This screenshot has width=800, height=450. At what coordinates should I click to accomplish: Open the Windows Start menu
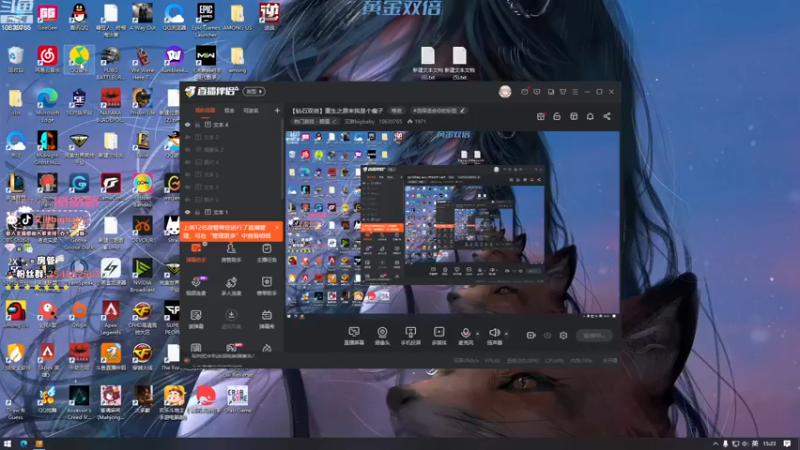[x=7, y=444]
